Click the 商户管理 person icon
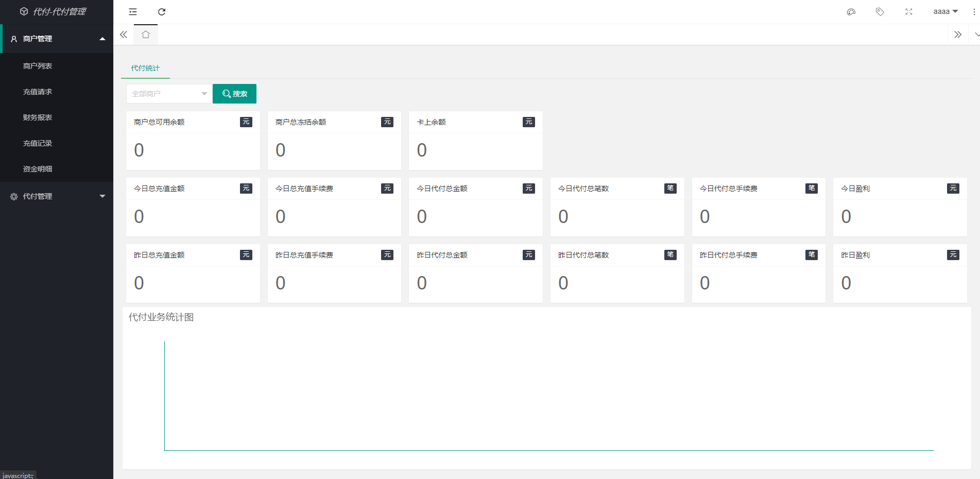Image resolution: width=980 pixels, height=479 pixels. tap(14, 39)
